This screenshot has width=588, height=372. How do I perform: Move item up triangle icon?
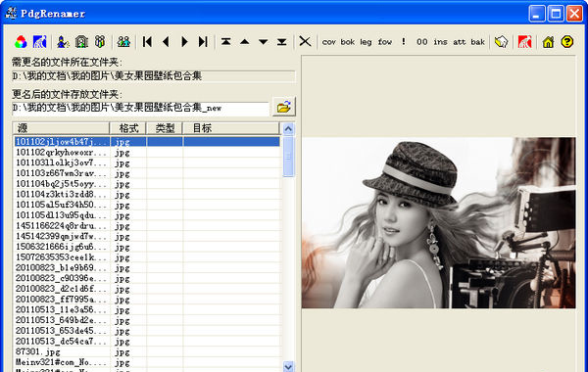coord(244,41)
